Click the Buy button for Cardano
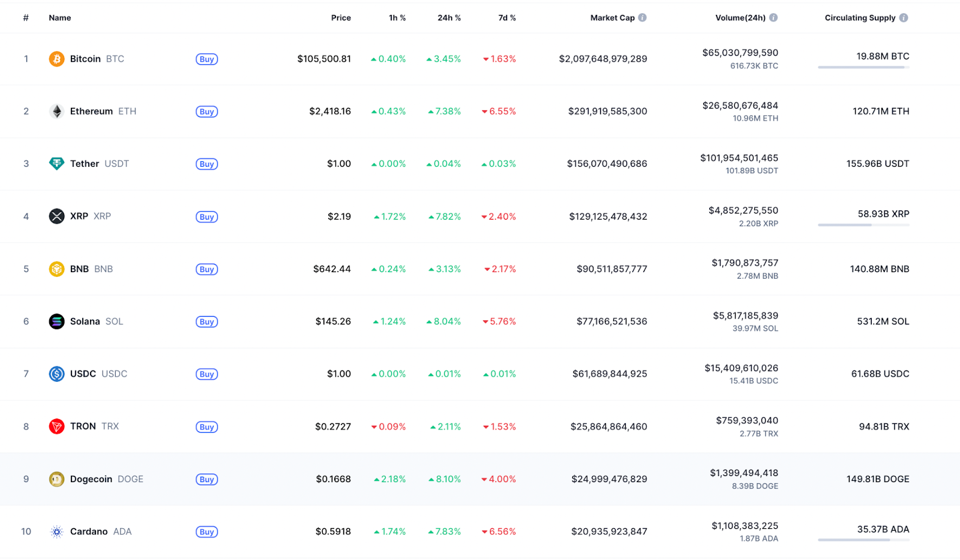Image resolution: width=960 pixels, height=560 pixels. click(207, 532)
